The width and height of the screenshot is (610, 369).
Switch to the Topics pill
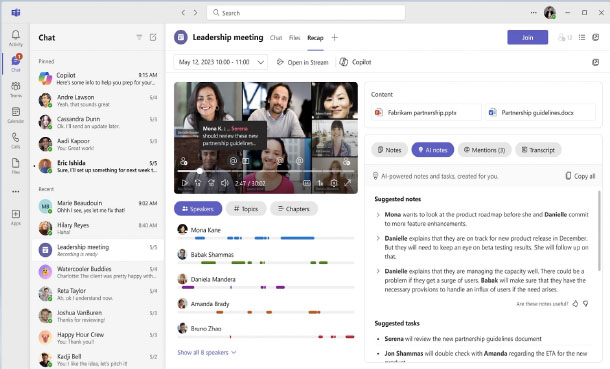tap(246, 209)
